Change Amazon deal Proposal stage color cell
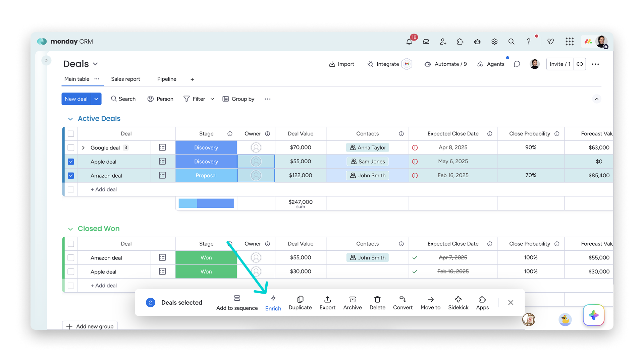The image size is (644, 362). click(x=206, y=175)
